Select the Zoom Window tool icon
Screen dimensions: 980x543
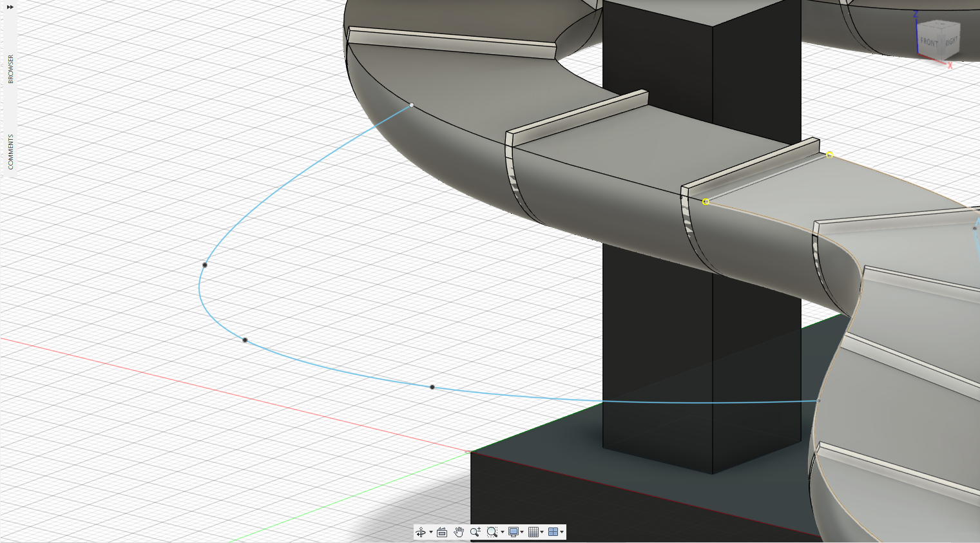point(492,532)
